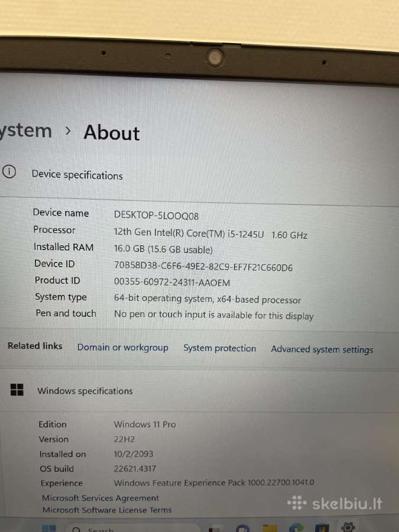Select Device ID value 70B58D38-C6F6-49E2-82C9-EF7F21C660D6

tap(203, 266)
